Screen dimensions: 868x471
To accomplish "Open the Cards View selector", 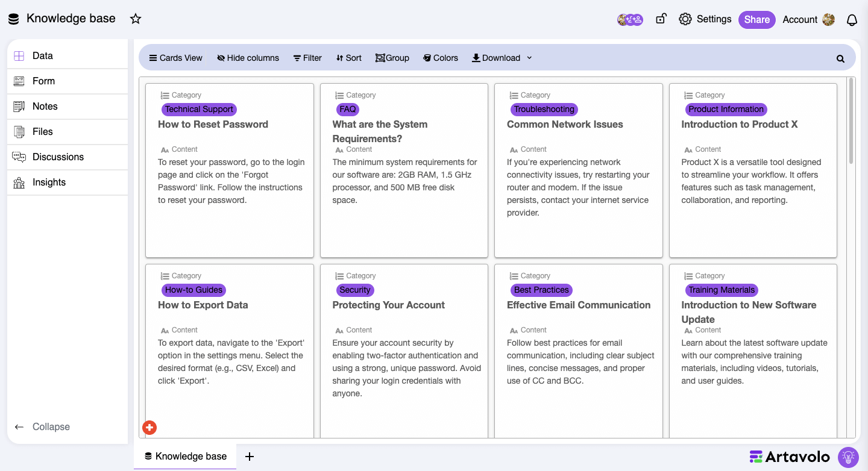I will point(175,57).
